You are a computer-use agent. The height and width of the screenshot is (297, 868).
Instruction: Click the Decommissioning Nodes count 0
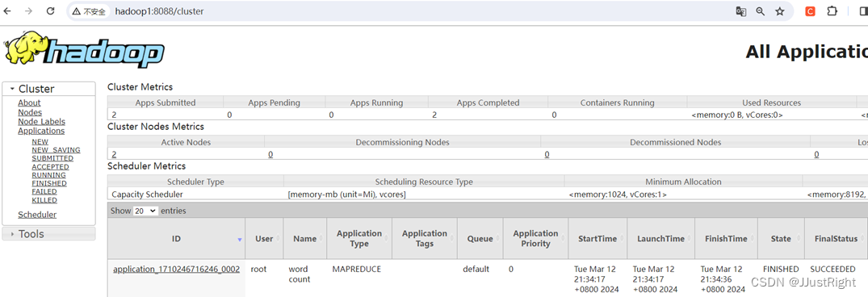270,154
